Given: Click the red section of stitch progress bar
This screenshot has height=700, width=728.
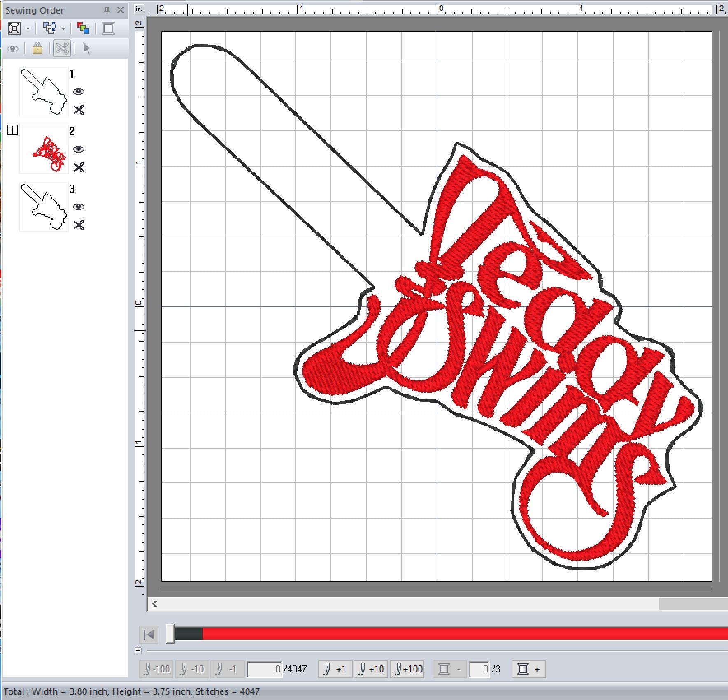Looking at the screenshot, I should tap(465, 634).
